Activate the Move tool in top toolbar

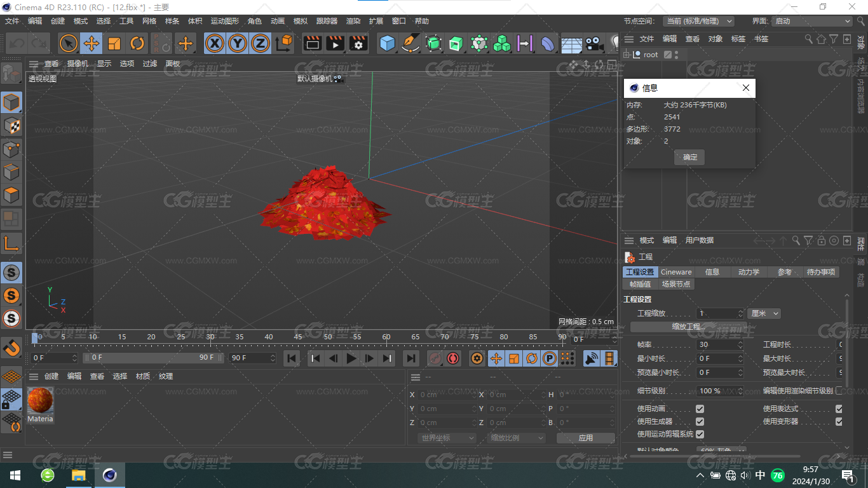[92, 43]
